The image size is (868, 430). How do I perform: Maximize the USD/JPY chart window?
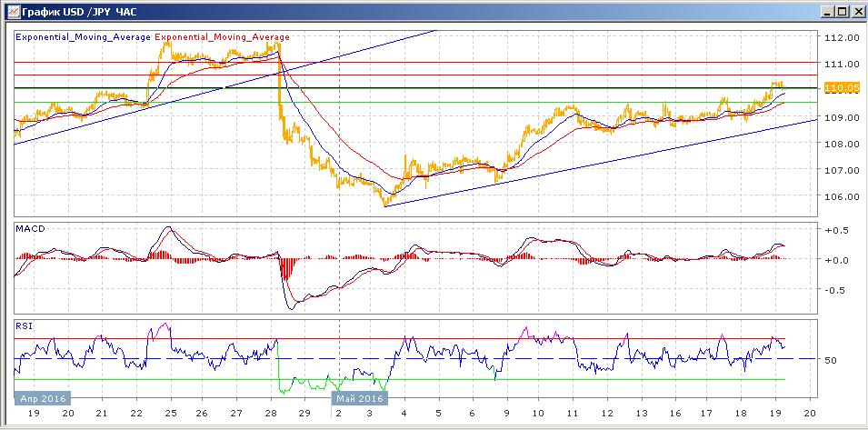pyautogui.click(x=842, y=12)
